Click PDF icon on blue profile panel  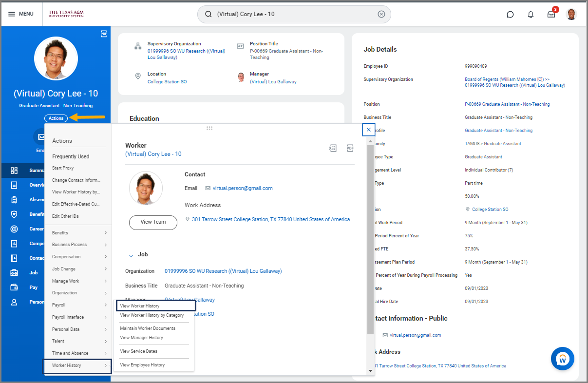(x=103, y=34)
